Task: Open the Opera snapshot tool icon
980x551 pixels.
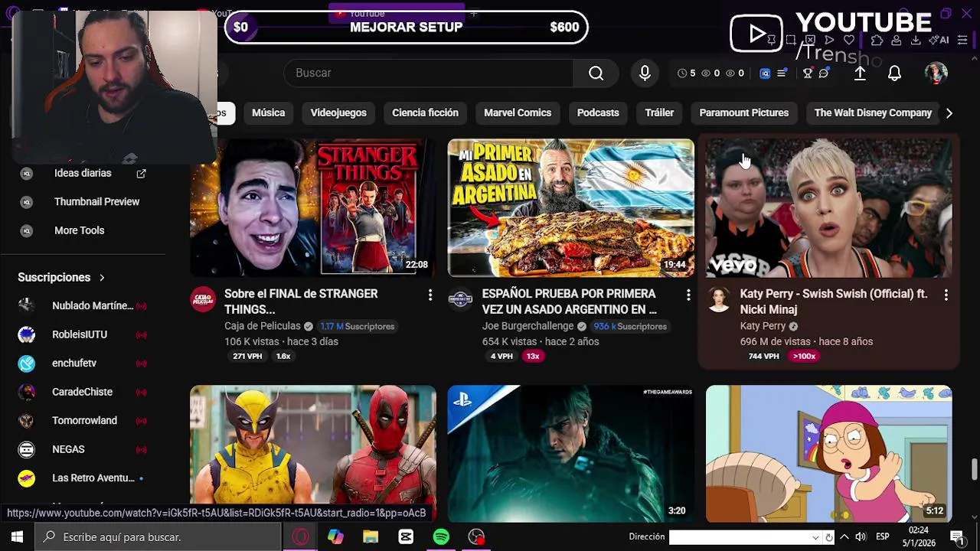Action: (791, 40)
